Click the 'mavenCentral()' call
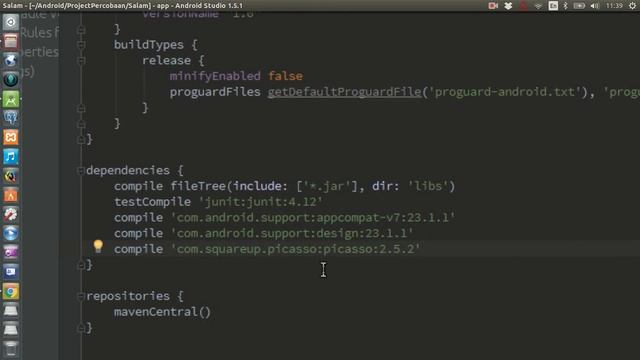Image resolution: width=640 pixels, height=360 pixels. coord(162,312)
